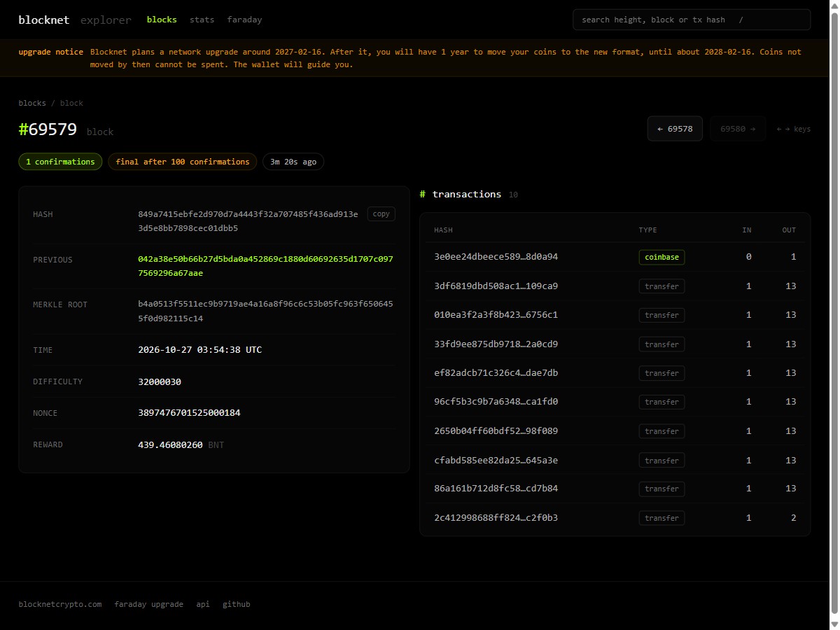Click the upgrade notice label

[x=51, y=52]
